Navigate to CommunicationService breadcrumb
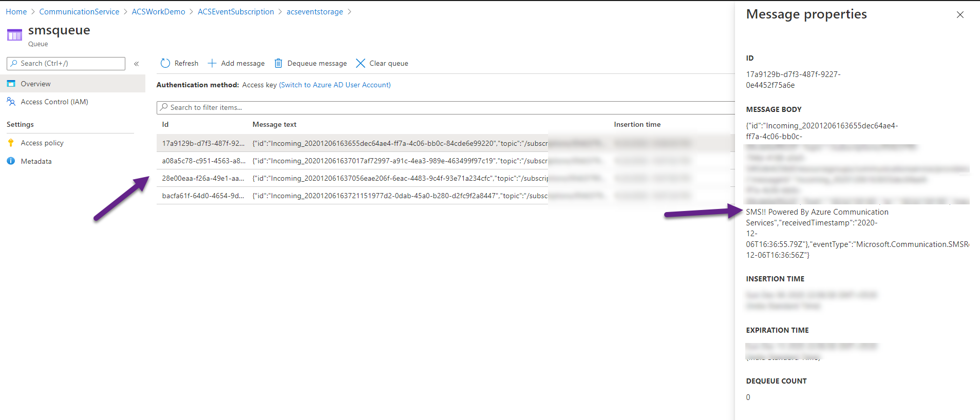 pyautogui.click(x=79, y=12)
